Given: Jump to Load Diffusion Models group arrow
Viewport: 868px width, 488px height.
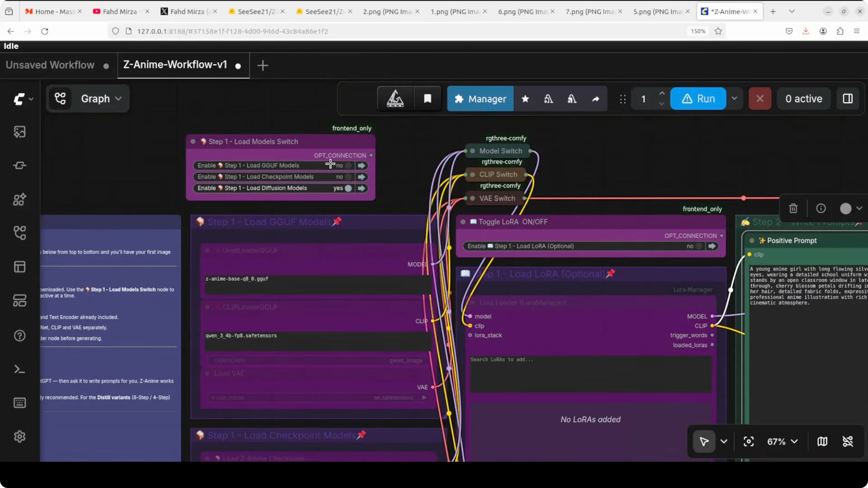Looking at the screenshot, I should (362, 188).
